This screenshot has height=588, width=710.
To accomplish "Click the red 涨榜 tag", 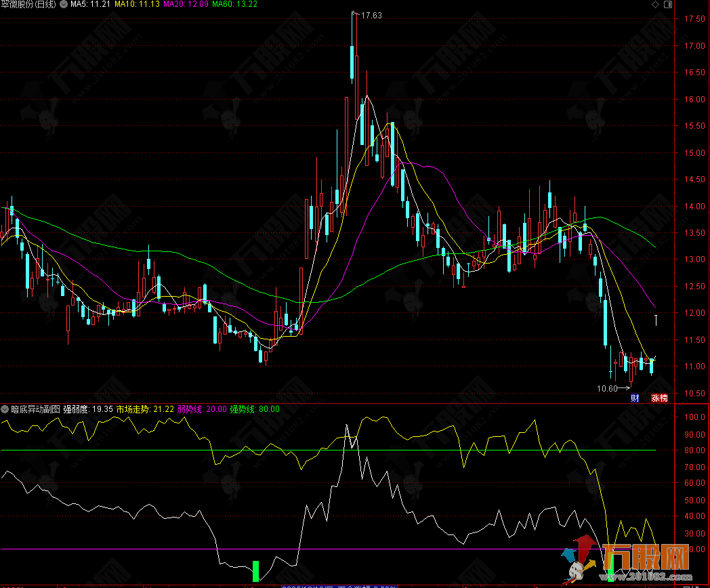I will (x=659, y=398).
